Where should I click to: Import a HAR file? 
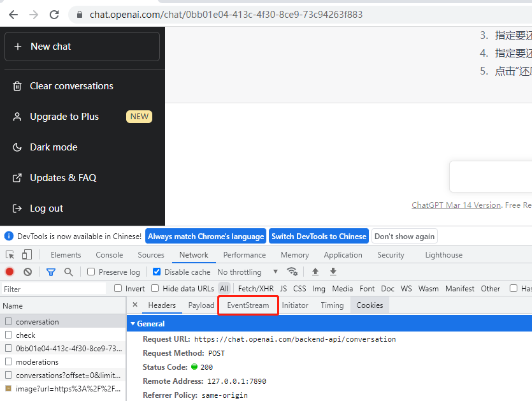point(315,272)
